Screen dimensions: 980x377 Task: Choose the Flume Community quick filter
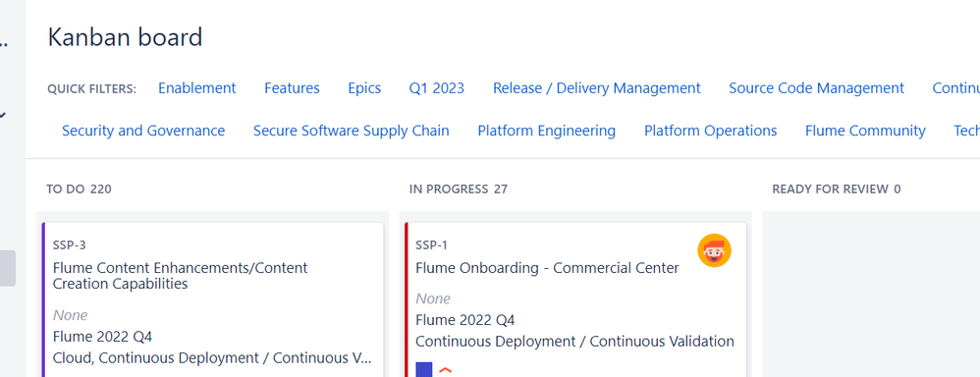coord(865,131)
